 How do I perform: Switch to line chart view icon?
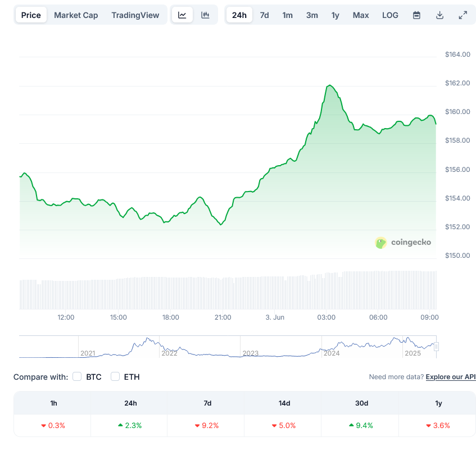point(182,15)
